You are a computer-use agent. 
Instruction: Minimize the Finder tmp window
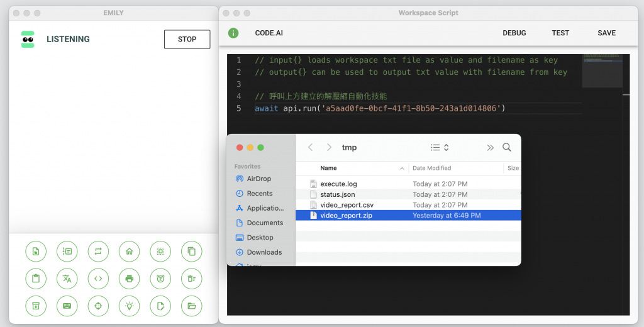[x=250, y=148]
